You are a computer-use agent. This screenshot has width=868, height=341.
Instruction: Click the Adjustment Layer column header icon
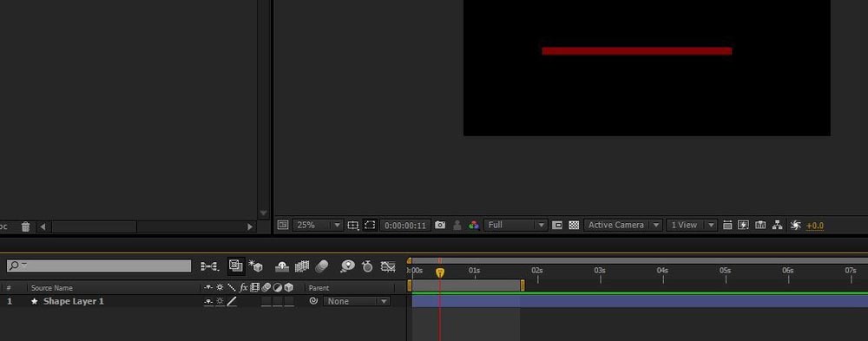pyautogui.click(x=278, y=287)
